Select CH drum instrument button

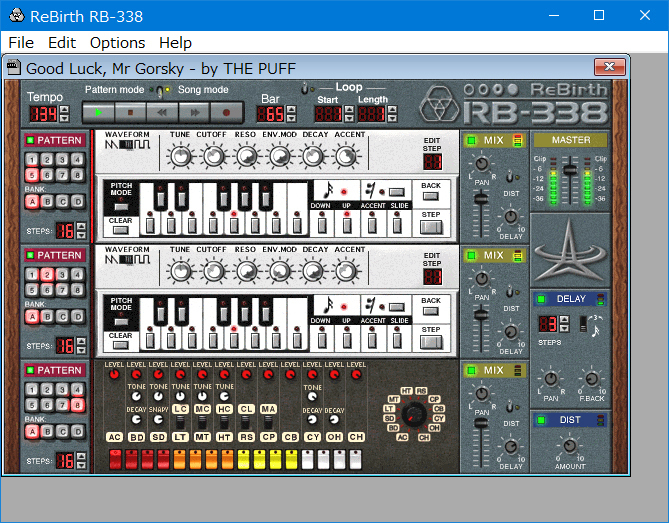coord(356,437)
